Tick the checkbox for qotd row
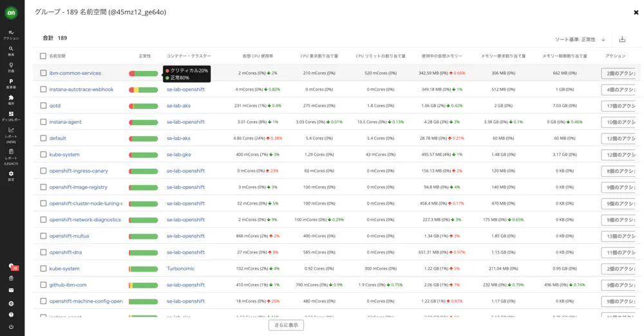The height and width of the screenshot is (336, 644). coord(43,106)
